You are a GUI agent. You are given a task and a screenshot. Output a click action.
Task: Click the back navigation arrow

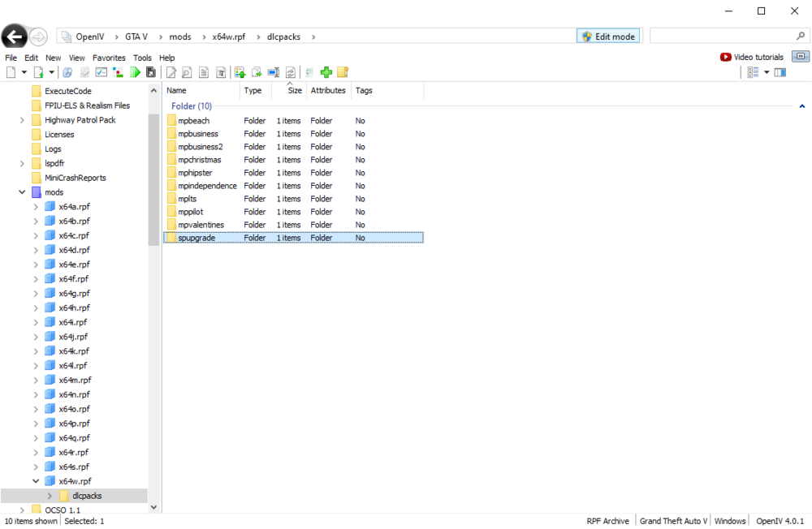coord(15,37)
